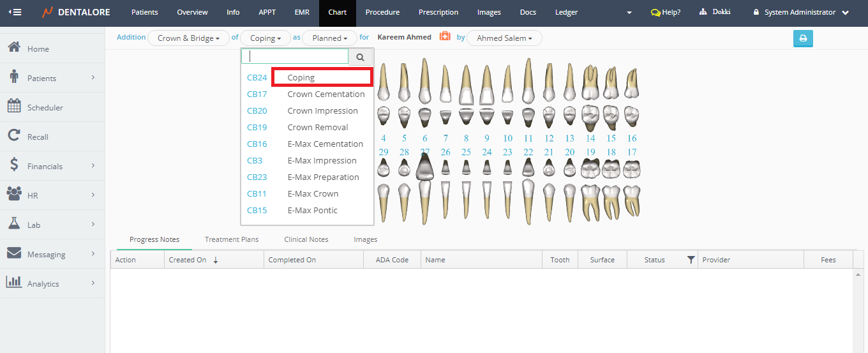
Task: Click the Status column filter icon
Action: coord(691,260)
